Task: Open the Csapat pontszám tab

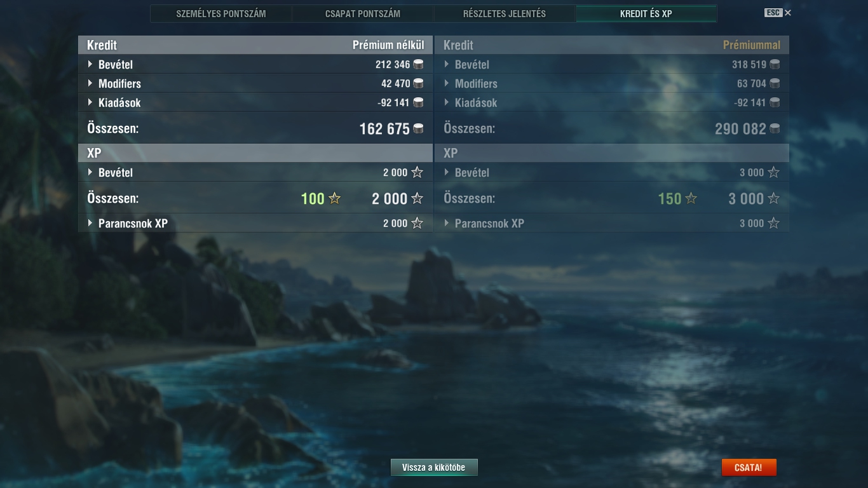Action: pyautogui.click(x=363, y=13)
